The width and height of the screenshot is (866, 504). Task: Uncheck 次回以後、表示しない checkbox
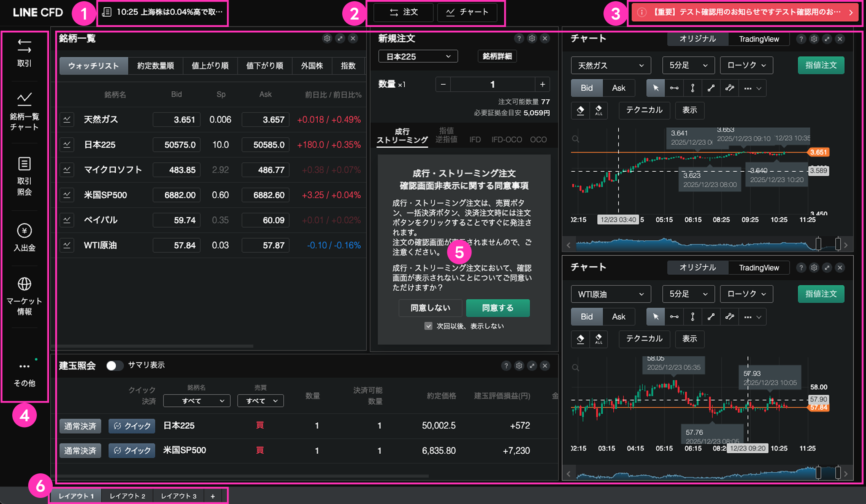click(428, 326)
